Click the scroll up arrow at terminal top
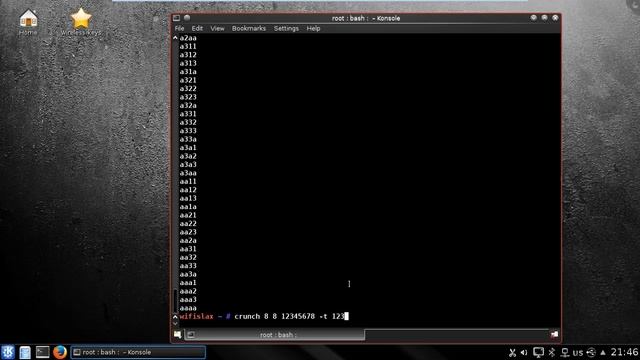The image size is (640, 360). pos(175,38)
